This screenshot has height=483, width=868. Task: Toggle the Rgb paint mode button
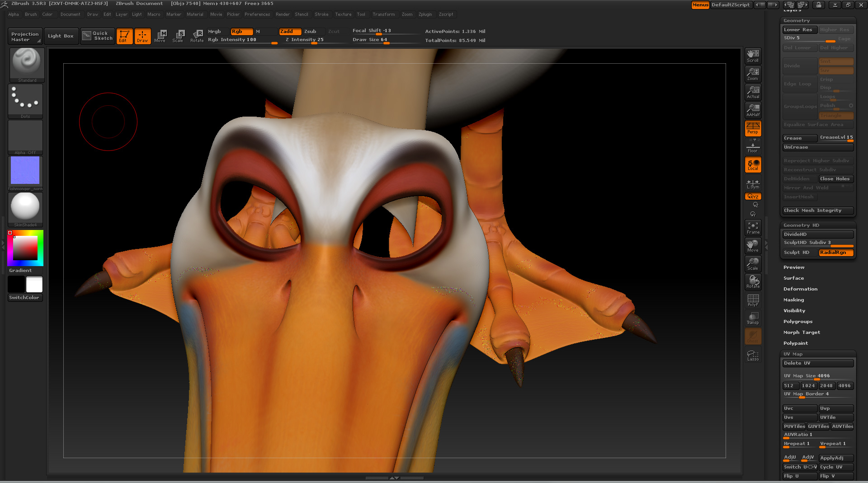(x=241, y=32)
